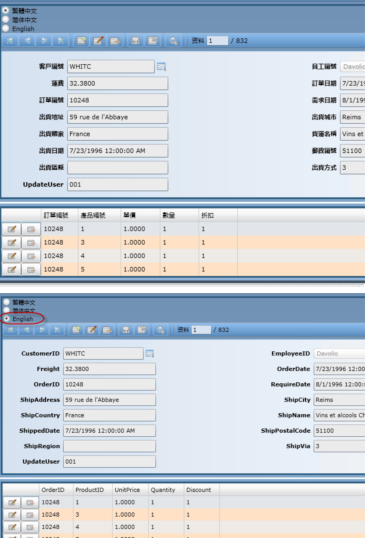
Task: Click the 運費 field showing 32.3800
Action: (x=118, y=83)
